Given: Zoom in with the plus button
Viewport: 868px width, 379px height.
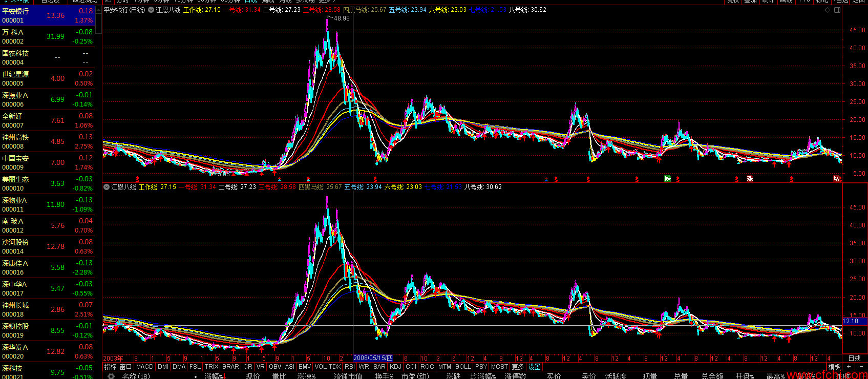Looking at the screenshot, I should (x=849, y=367).
